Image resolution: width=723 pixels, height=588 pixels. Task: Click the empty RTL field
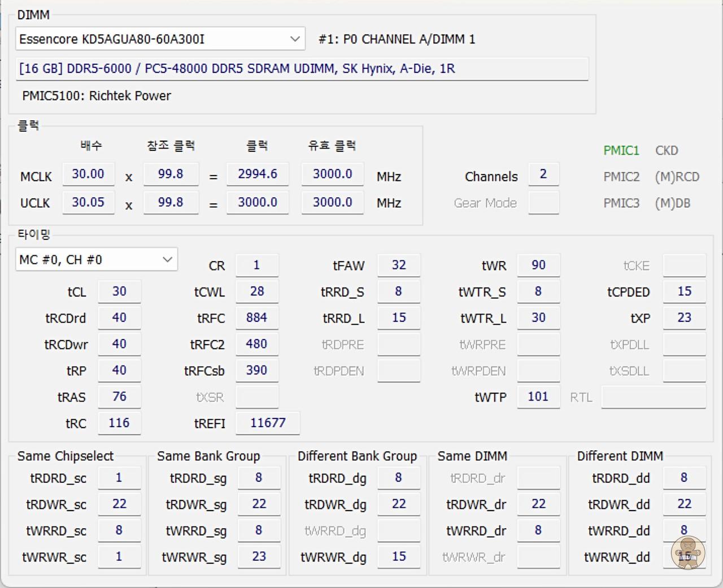click(x=654, y=397)
